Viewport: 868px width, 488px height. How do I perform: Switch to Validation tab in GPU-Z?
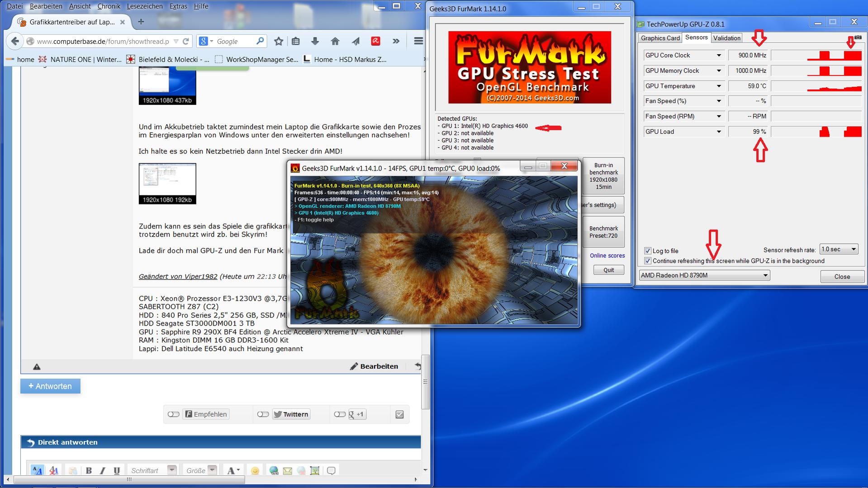tap(726, 38)
